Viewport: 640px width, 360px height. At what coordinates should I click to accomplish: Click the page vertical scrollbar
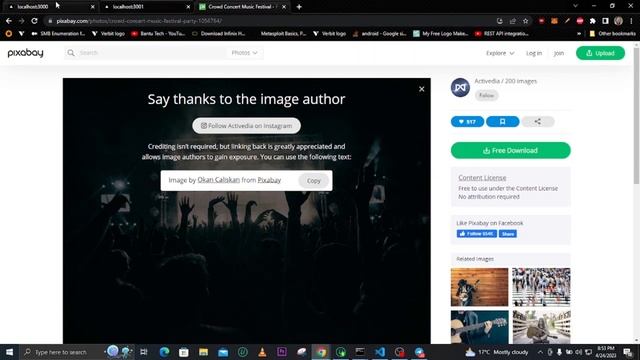coord(637,116)
